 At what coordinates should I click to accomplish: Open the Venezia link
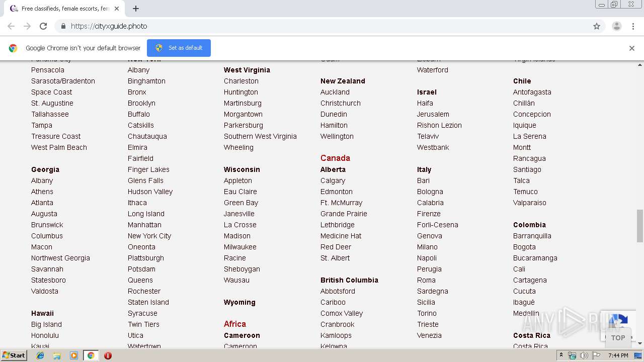click(429, 335)
